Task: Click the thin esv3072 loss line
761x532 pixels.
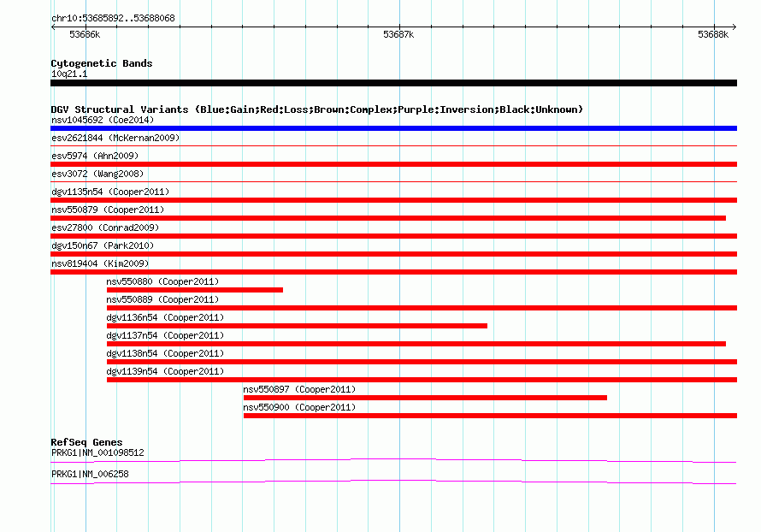Action: click(x=393, y=181)
